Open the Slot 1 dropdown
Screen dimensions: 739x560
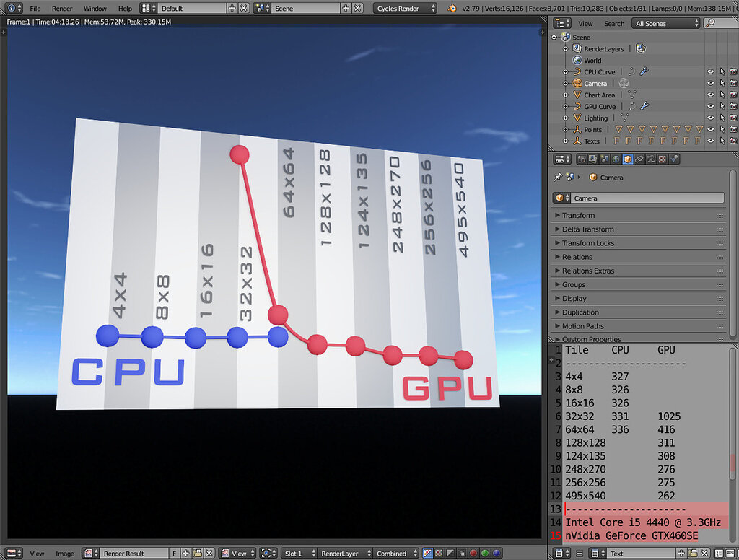click(x=298, y=553)
